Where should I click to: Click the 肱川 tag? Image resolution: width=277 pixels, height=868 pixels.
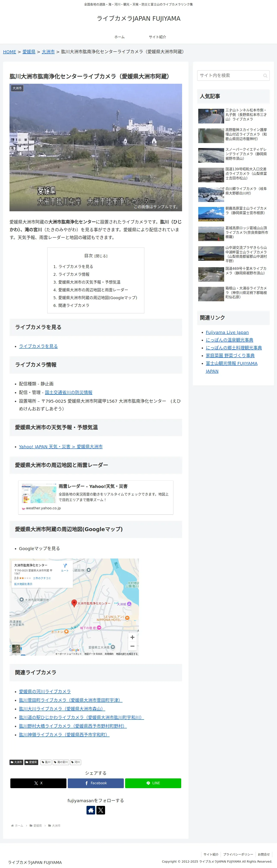point(46,762)
